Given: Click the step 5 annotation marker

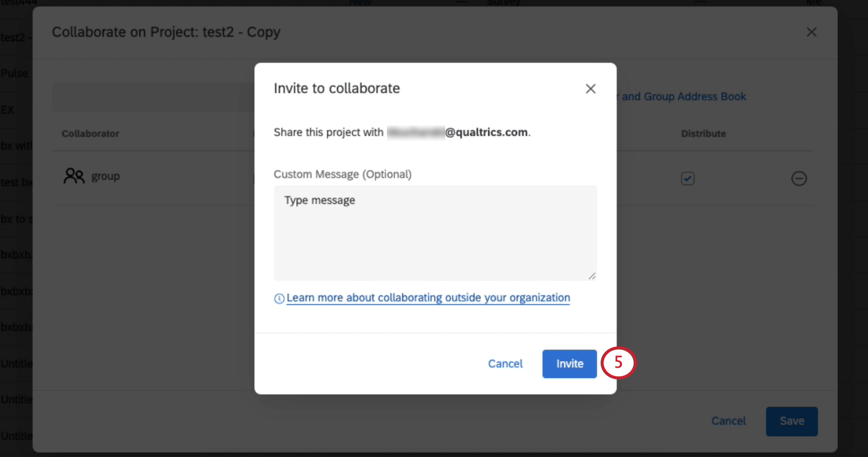Looking at the screenshot, I should 618,363.
